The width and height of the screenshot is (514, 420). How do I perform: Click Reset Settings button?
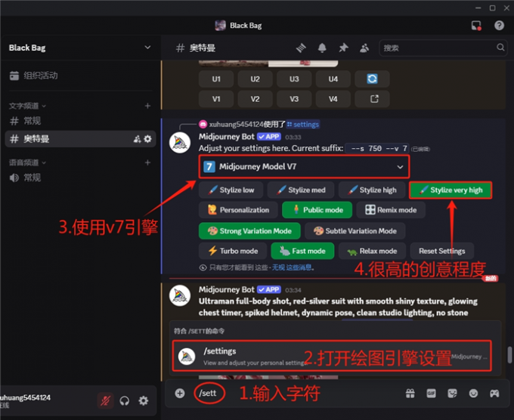click(x=442, y=251)
